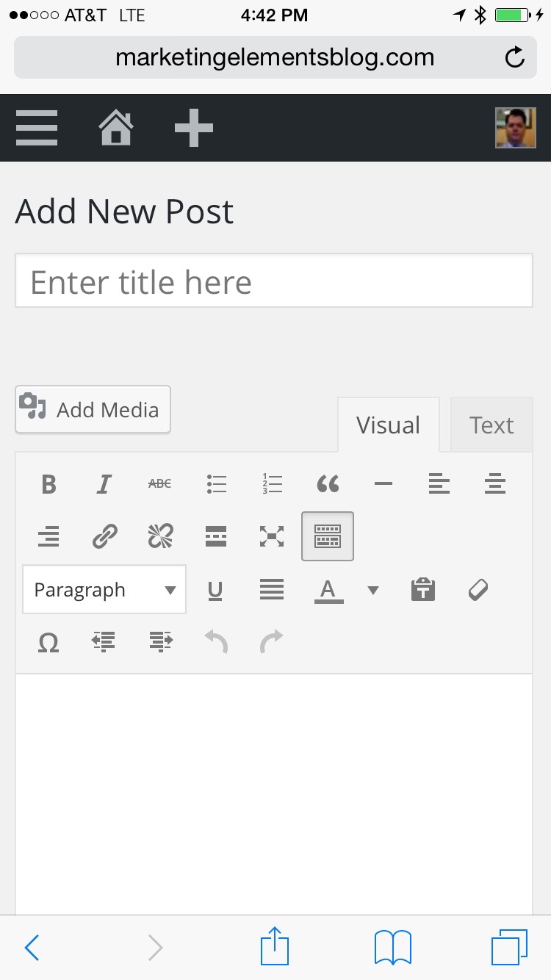Toggle the kitchen sink toolbar
The image size is (551, 980).
click(x=328, y=537)
